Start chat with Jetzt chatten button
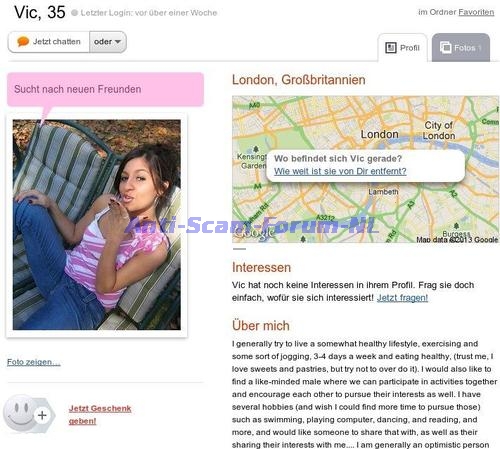The width and height of the screenshot is (500, 449). (x=49, y=42)
